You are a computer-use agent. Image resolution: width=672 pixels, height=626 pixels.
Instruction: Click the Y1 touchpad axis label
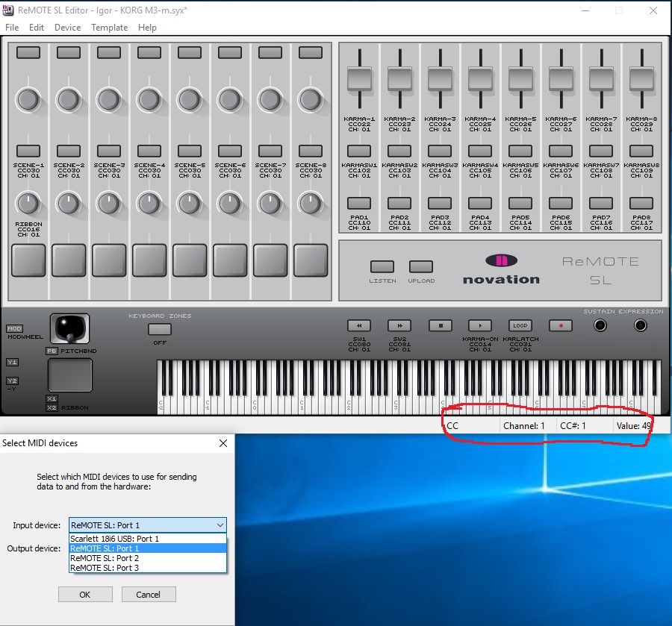12,362
